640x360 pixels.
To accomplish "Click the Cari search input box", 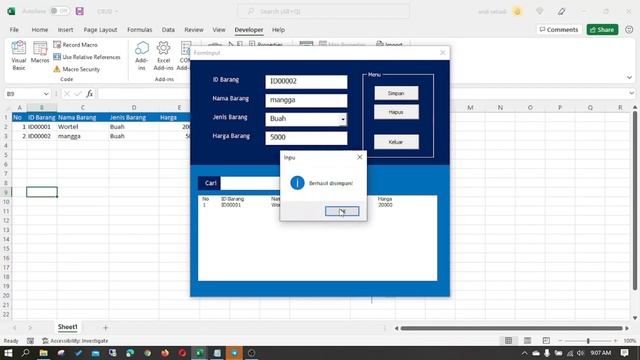I will click(x=250, y=183).
